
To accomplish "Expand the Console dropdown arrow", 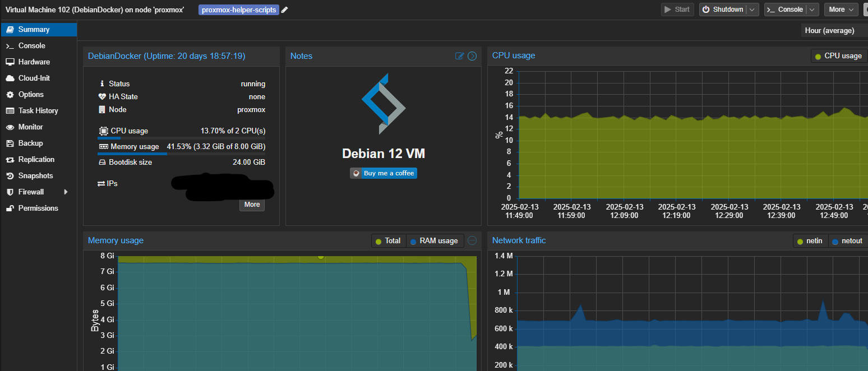I will pyautogui.click(x=812, y=10).
